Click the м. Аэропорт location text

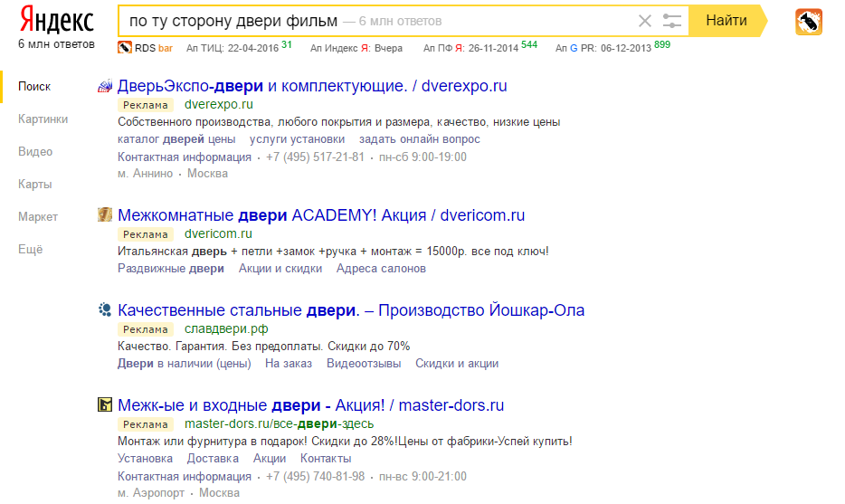pyautogui.click(x=151, y=492)
